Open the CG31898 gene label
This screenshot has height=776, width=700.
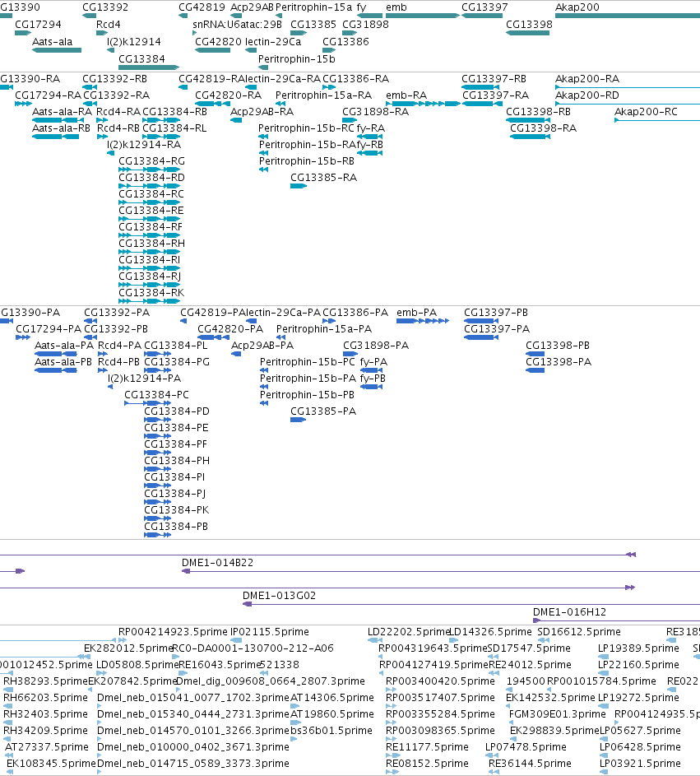[365, 25]
